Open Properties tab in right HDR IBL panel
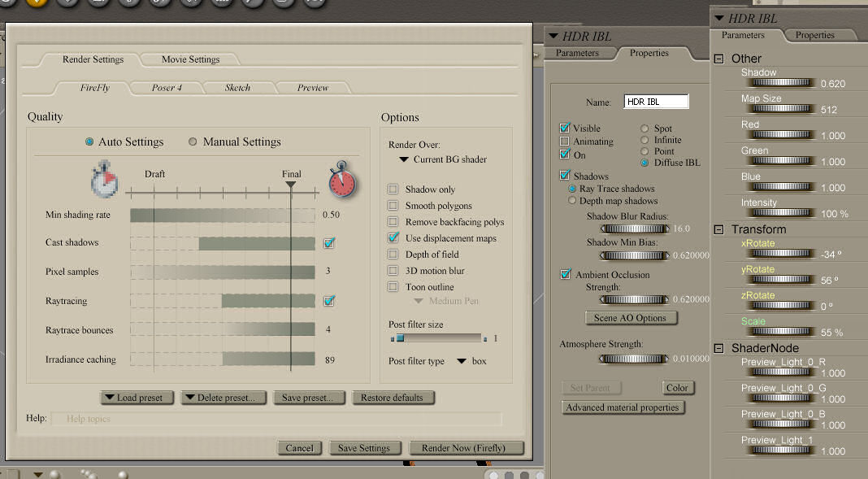The image size is (868, 479). 815,35
